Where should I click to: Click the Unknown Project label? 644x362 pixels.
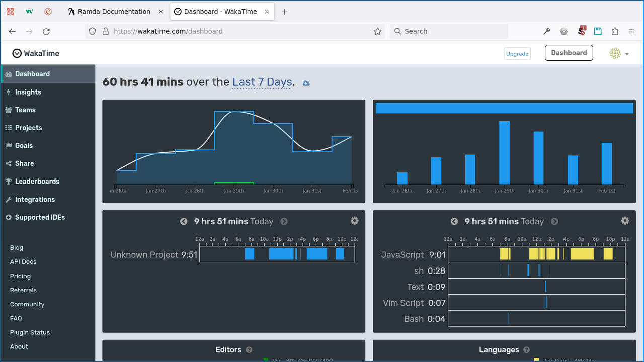[x=144, y=255]
